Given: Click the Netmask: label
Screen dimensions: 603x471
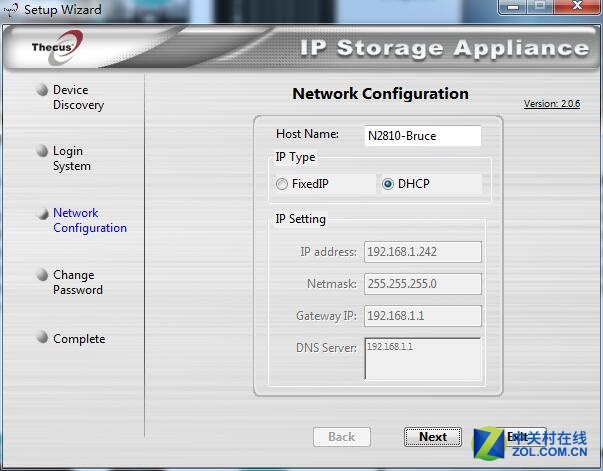Looking at the screenshot, I should tap(332, 284).
